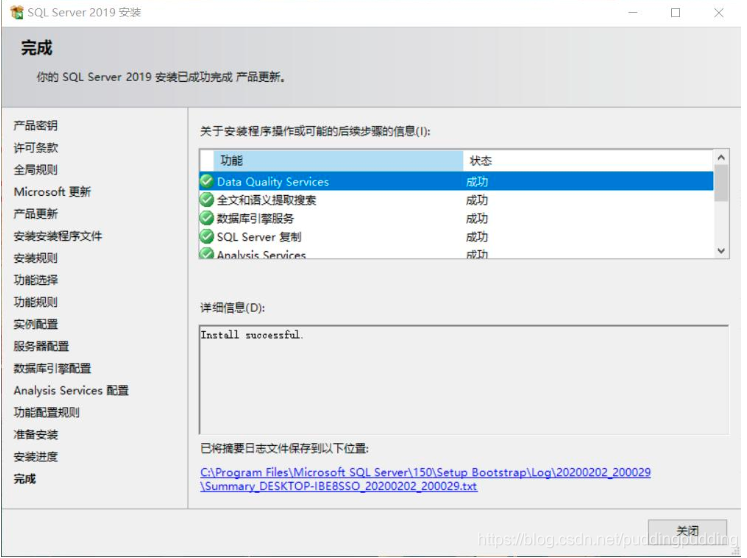Click Analysis Services 配置 step in the sidebar
747x558 pixels.
[71, 391]
